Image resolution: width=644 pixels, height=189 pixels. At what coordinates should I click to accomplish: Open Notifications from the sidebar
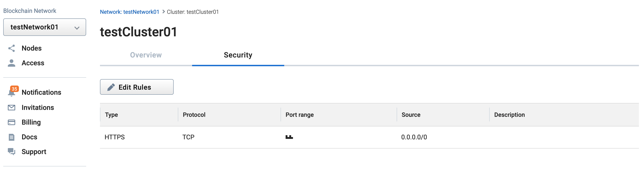point(41,92)
